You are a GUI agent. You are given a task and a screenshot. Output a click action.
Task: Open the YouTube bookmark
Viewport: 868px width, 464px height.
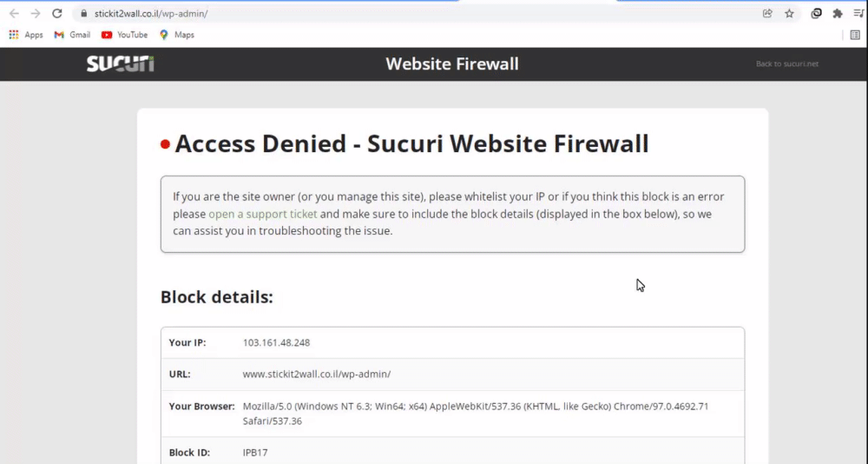coord(124,35)
